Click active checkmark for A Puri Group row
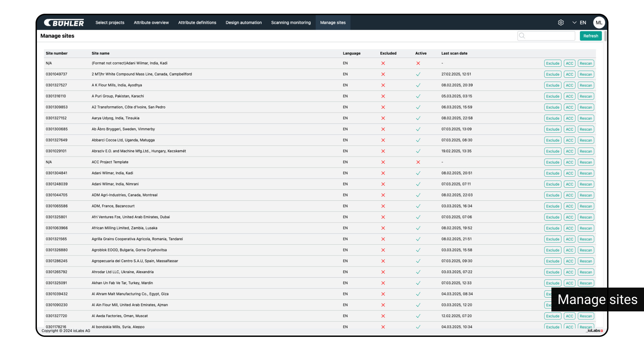The height and width of the screenshot is (362, 644). 418,96
